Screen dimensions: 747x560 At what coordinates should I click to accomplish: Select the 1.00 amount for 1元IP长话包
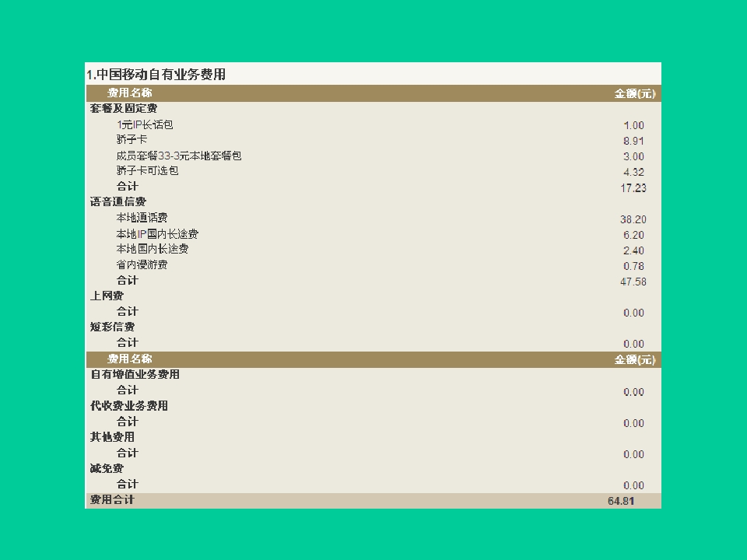(633, 125)
